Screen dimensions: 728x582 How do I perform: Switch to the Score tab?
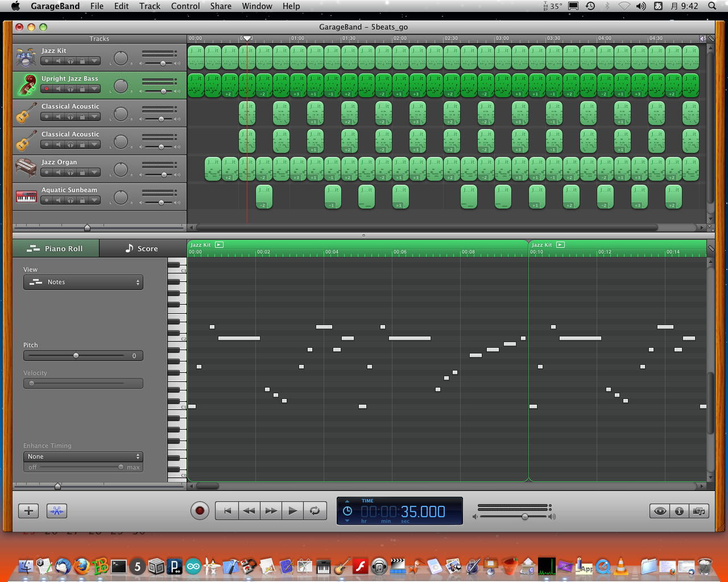(142, 248)
